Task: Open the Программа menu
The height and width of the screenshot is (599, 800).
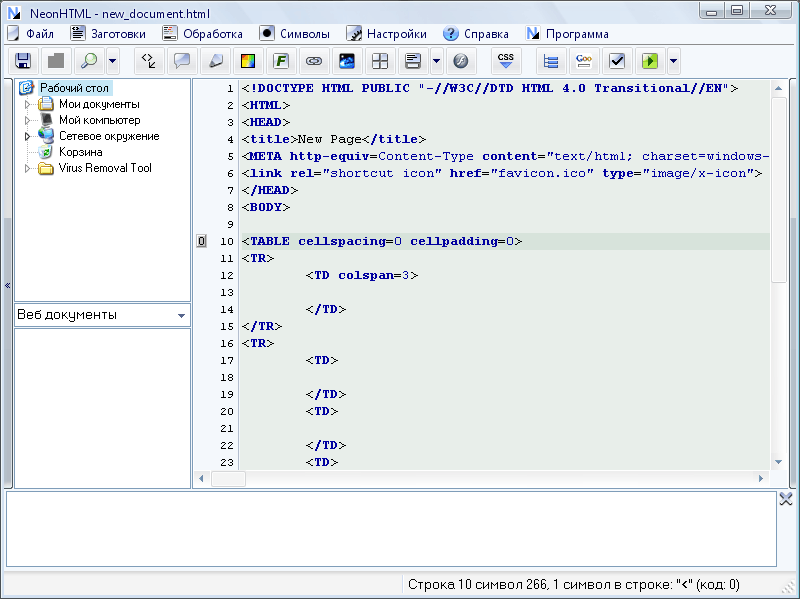Action: (x=567, y=34)
